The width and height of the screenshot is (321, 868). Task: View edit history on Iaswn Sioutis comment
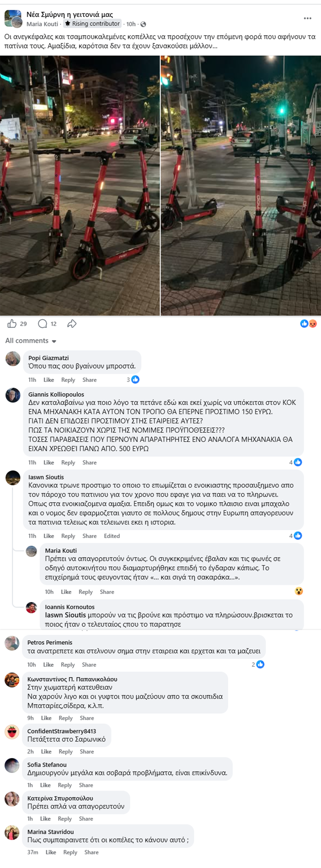coord(112,536)
